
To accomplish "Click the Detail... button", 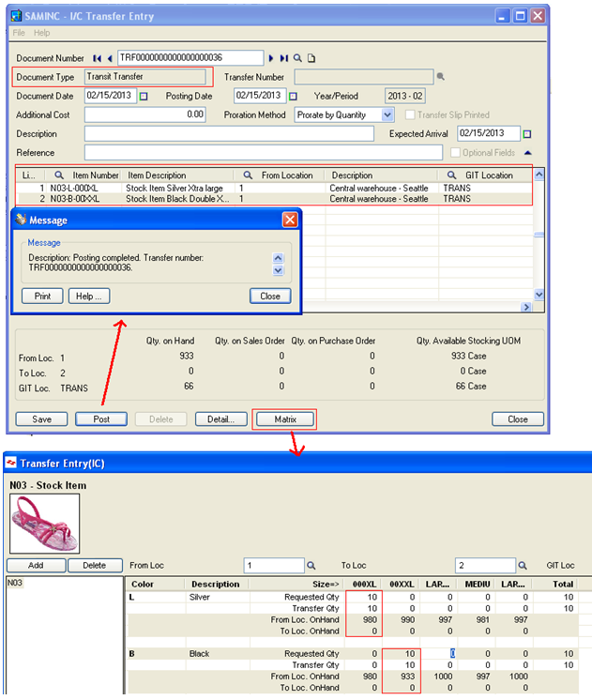I will tap(221, 419).
